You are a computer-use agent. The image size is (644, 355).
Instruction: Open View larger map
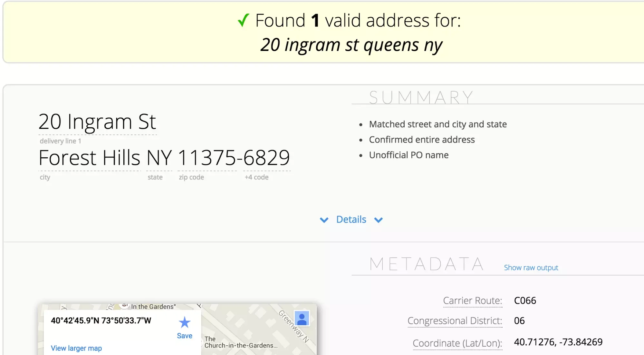click(76, 348)
